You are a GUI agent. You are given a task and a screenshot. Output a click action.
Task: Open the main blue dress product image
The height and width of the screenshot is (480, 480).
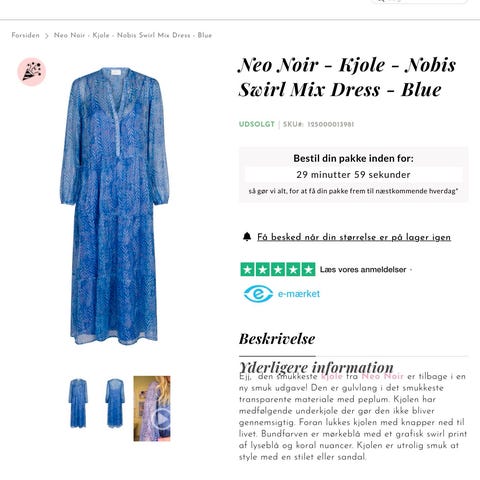coord(115,206)
